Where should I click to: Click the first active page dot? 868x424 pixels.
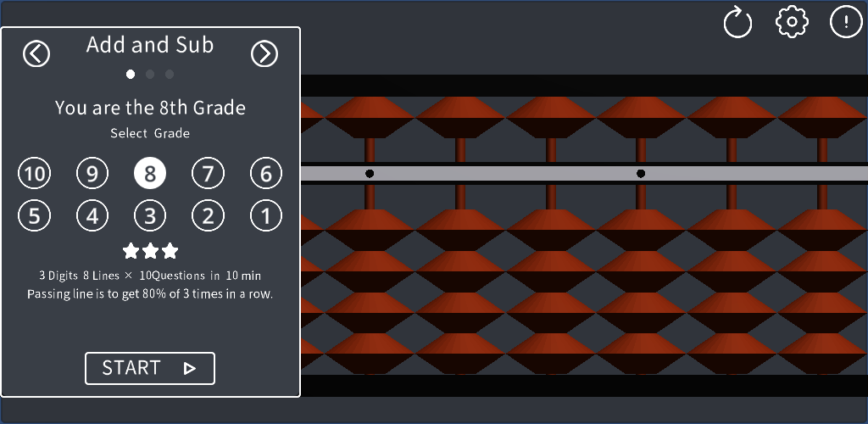click(x=131, y=74)
